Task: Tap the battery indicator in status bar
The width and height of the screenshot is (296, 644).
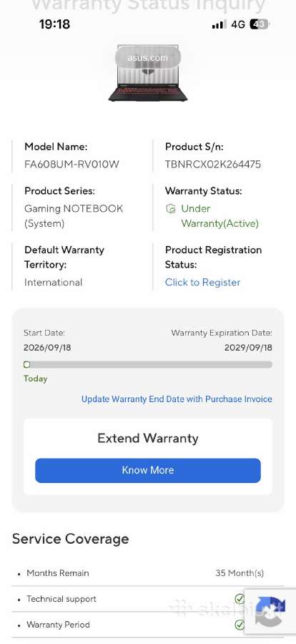Action: [259, 24]
